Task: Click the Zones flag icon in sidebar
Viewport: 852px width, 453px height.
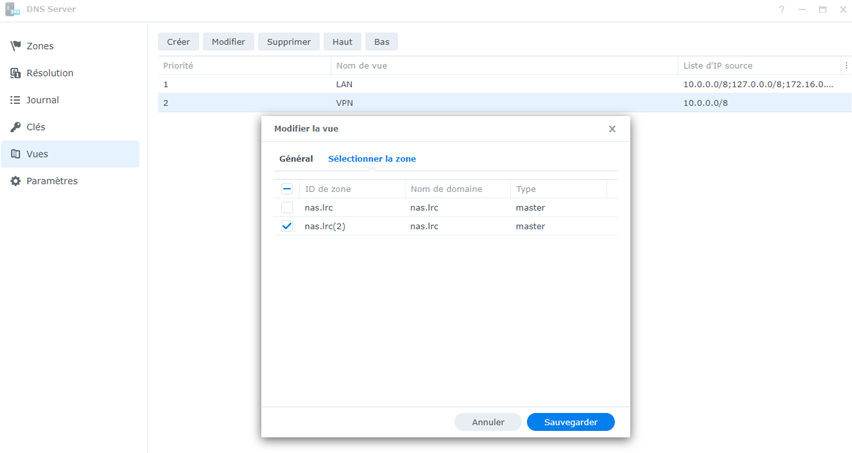Action: coord(15,46)
